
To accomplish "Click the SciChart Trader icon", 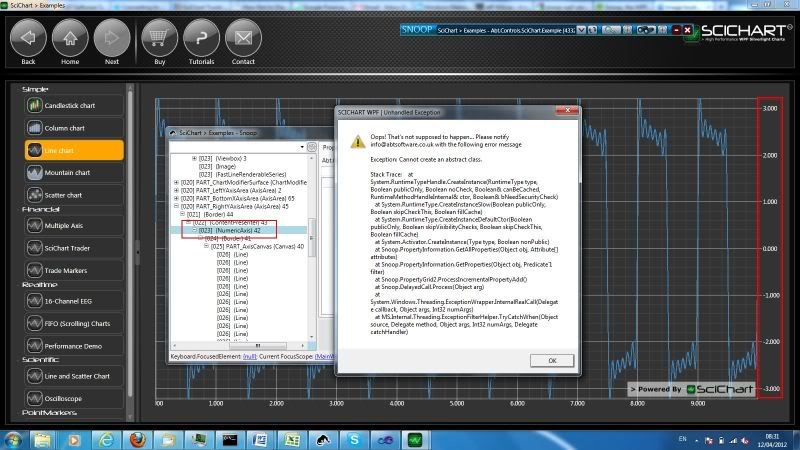I will coord(35,248).
